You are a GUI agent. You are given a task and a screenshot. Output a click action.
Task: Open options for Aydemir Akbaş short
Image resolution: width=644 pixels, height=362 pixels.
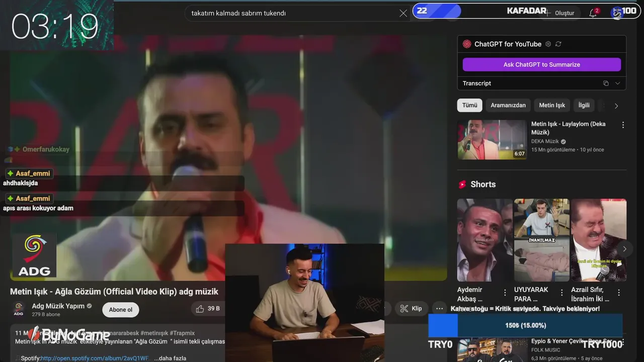coord(505,292)
